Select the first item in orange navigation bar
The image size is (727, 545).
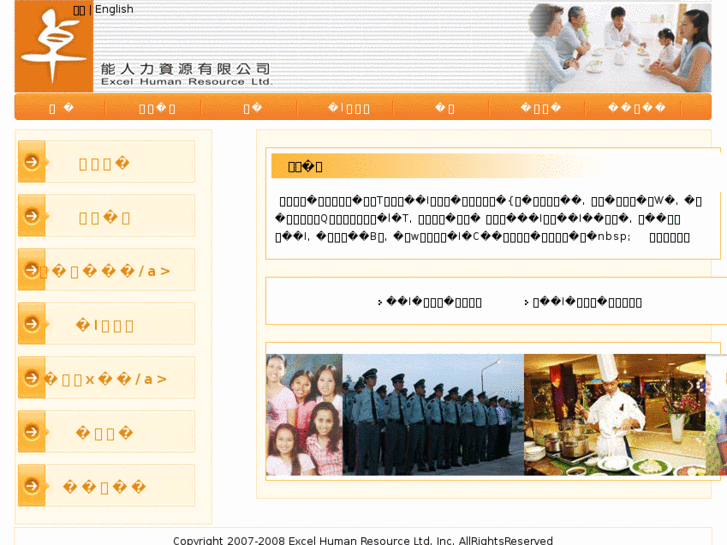pyautogui.click(x=61, y=109)
